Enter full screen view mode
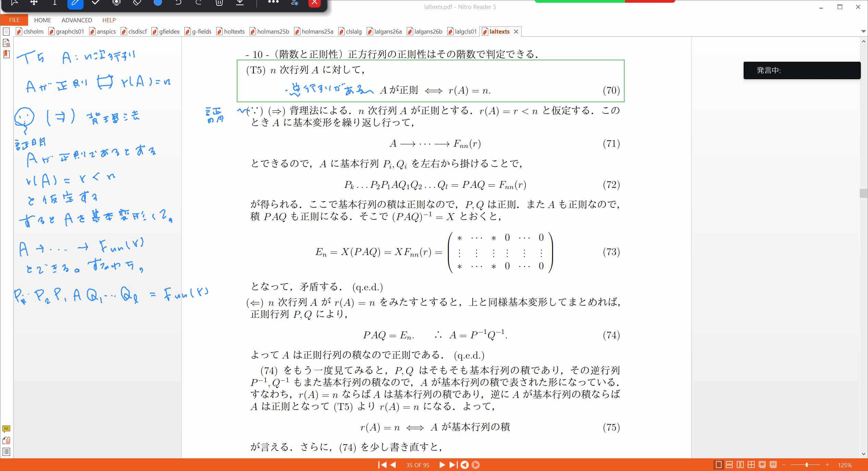Image resolution: width=868 pixels, height=471 pixels. click(x=762, y=465)
